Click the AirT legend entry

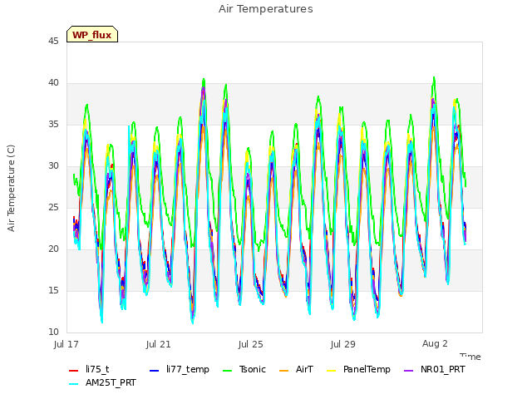coord(296,369)
